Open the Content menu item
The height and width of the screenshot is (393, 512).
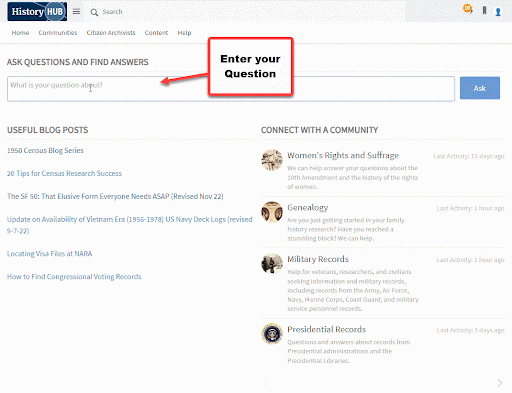(x=156, y=33)
